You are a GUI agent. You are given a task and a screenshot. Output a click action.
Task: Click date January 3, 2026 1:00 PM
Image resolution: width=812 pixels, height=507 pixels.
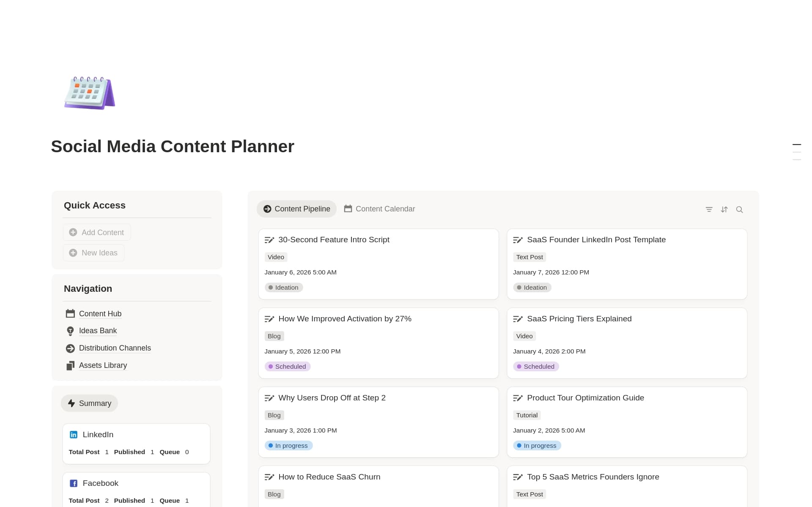tap(301, 430)
